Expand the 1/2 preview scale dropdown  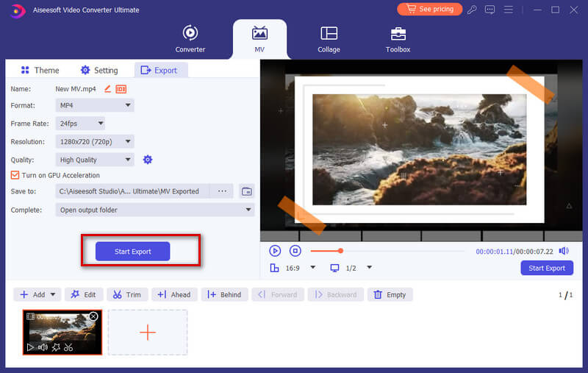tap(370, 268)
